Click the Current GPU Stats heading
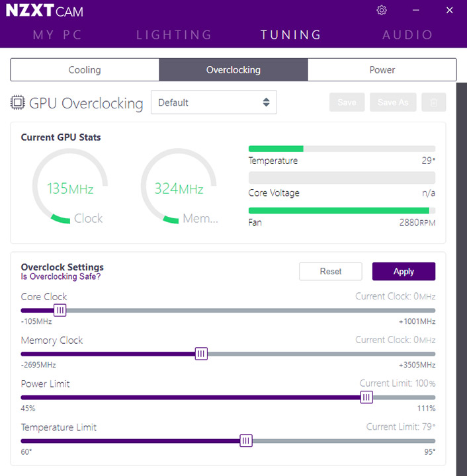 61,138
